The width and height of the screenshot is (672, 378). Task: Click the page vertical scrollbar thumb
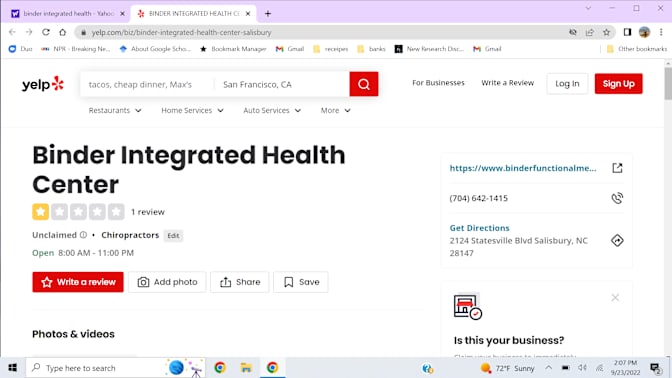[668, 84]
